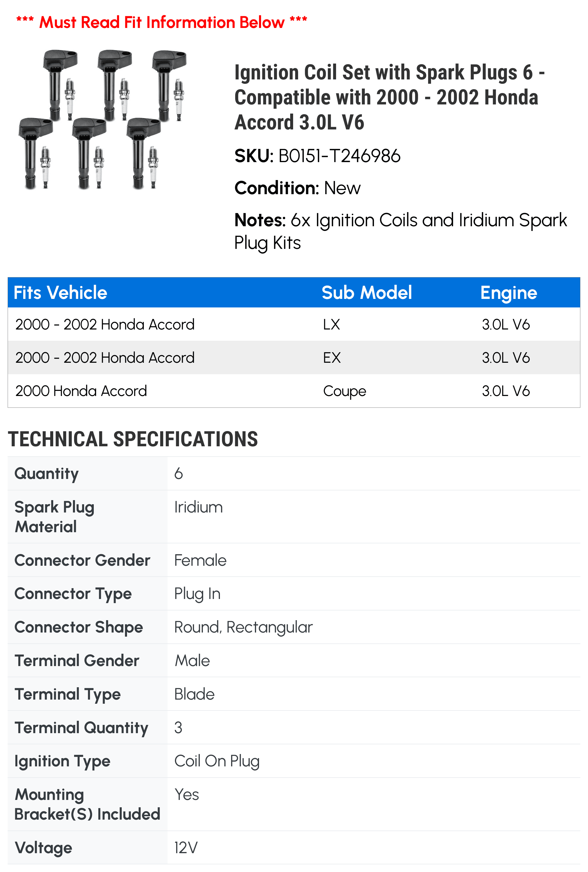Click the Spark Plug Material spec label
Viewport: 588px width, 872px height.
click(54, 517)
